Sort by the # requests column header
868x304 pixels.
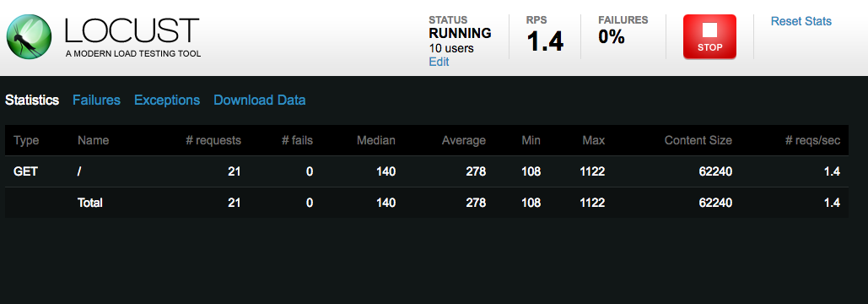click(x=213, y=141)
